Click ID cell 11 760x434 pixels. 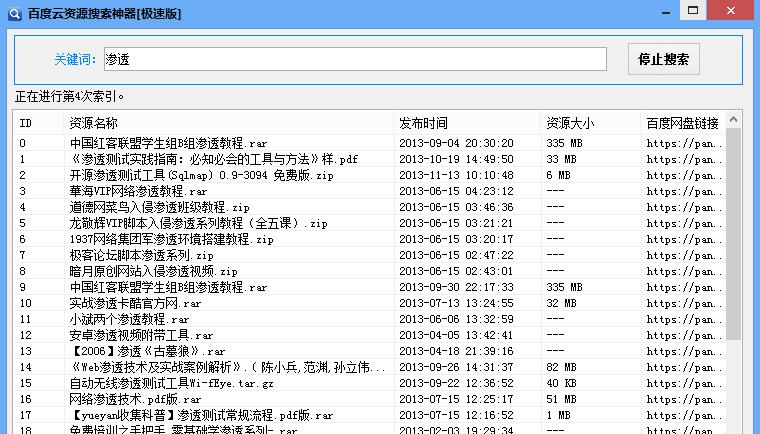click(25, 319)
